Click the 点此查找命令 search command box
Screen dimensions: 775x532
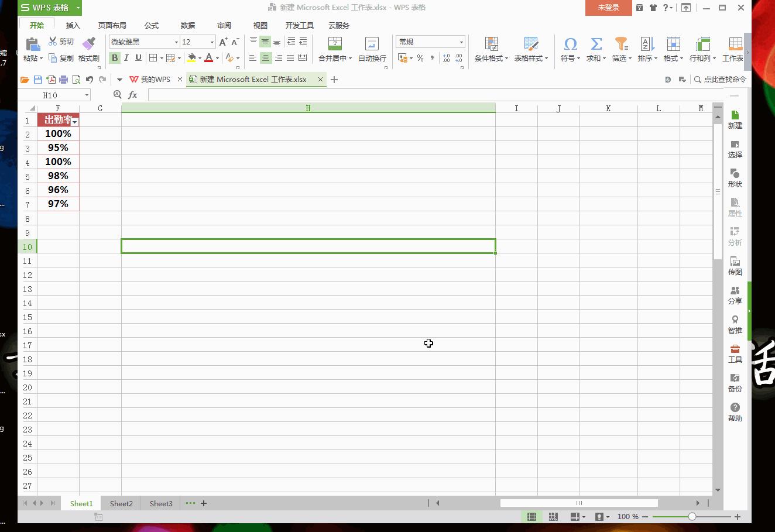tap(720, 80)
